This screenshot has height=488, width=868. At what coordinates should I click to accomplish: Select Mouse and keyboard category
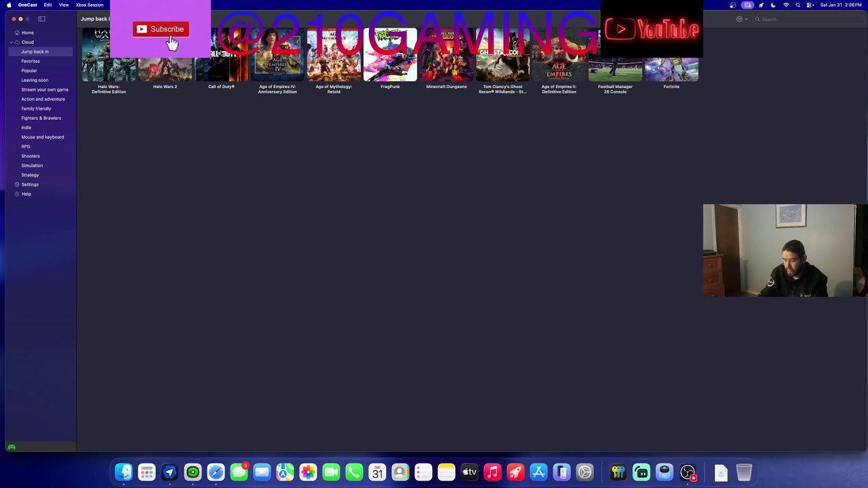point(42,137)
